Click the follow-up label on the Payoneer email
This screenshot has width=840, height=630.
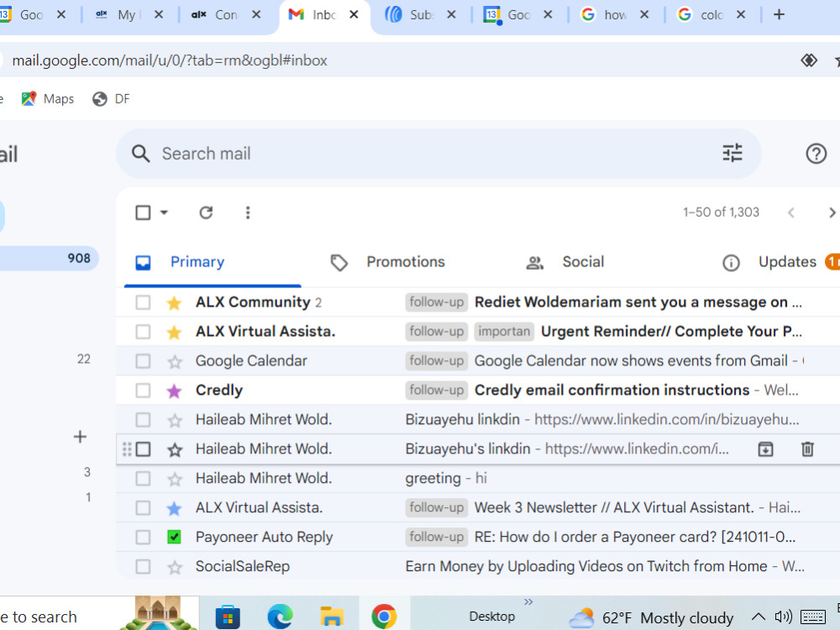[x=437, y=537]
